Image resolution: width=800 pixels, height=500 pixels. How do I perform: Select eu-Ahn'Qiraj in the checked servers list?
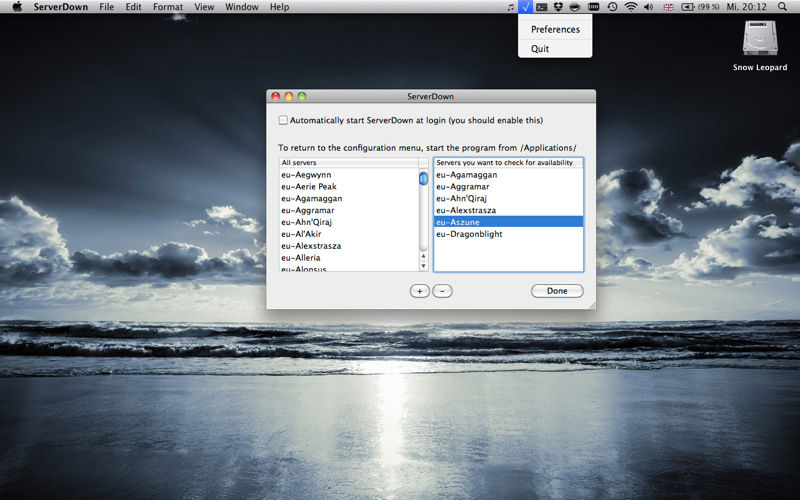(508, 198)
